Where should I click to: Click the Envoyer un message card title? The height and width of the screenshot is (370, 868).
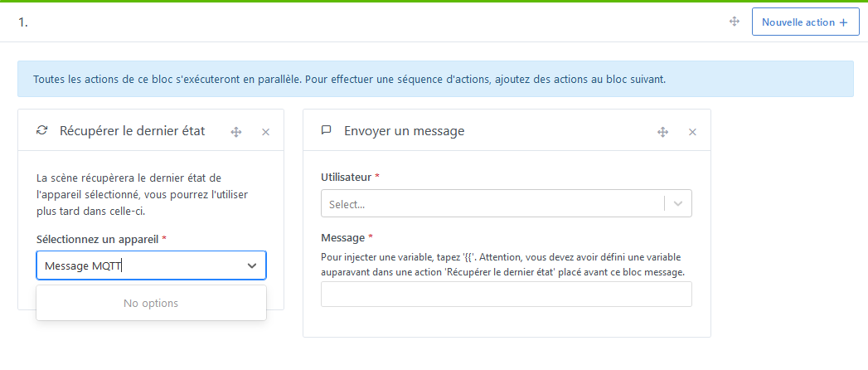(404, 131)
